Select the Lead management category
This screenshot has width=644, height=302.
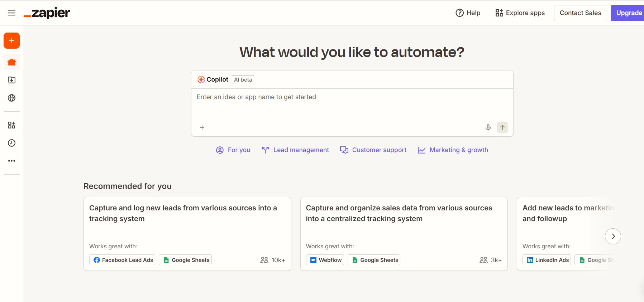pos(295,150)
